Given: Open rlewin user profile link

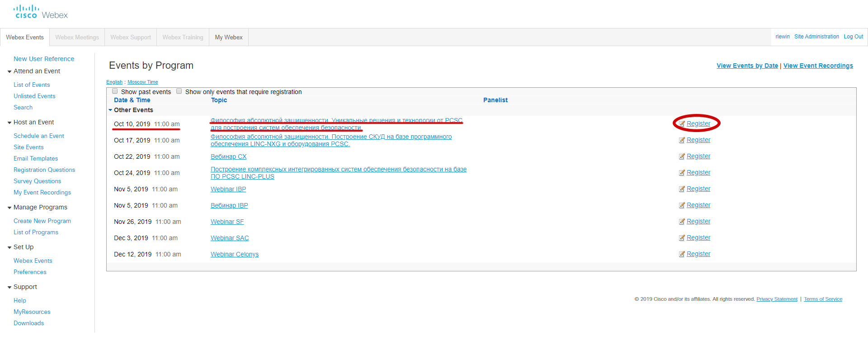Looking at the screenshot, I should (783, 37).
